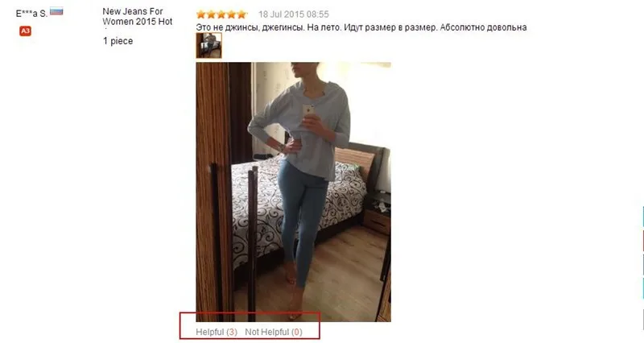The image size is (644, 343).
Task: Open the red A3 buyer level badge
Action: (x=25, y=31)
